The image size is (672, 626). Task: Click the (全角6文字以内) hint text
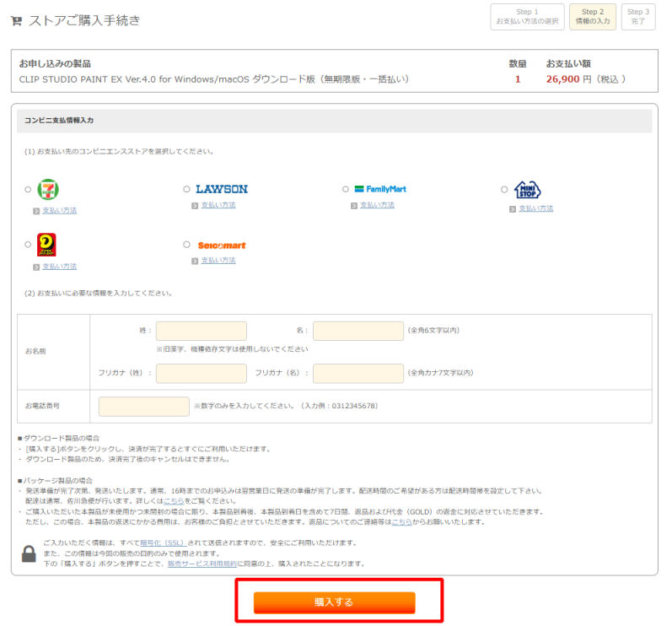tap(433, 330)
